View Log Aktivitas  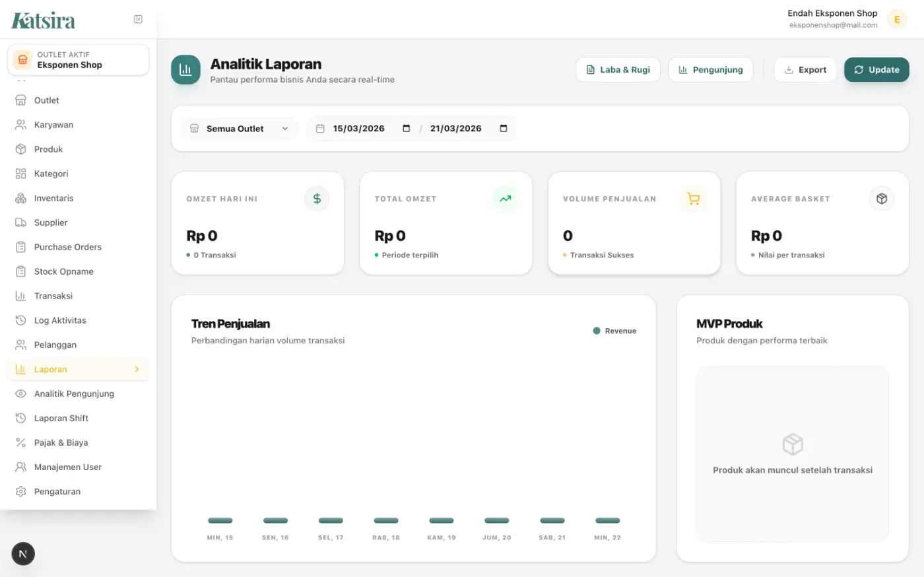(78, 320)
